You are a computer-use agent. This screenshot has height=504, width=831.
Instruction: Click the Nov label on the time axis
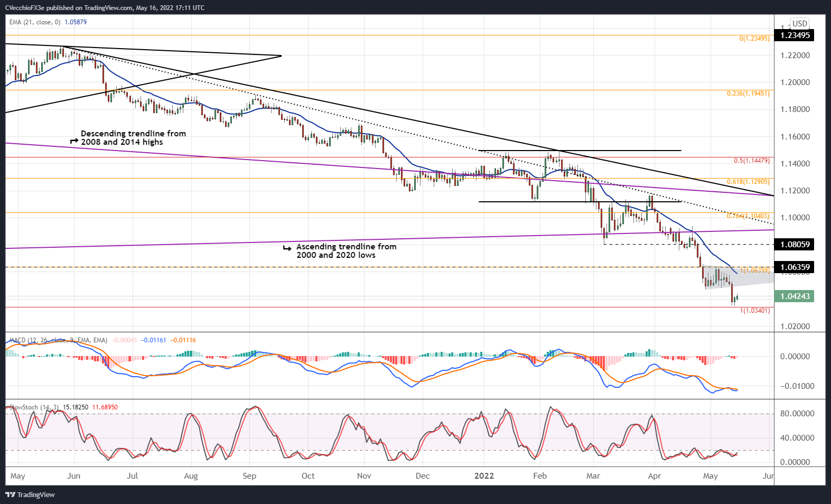coord(364,476)
